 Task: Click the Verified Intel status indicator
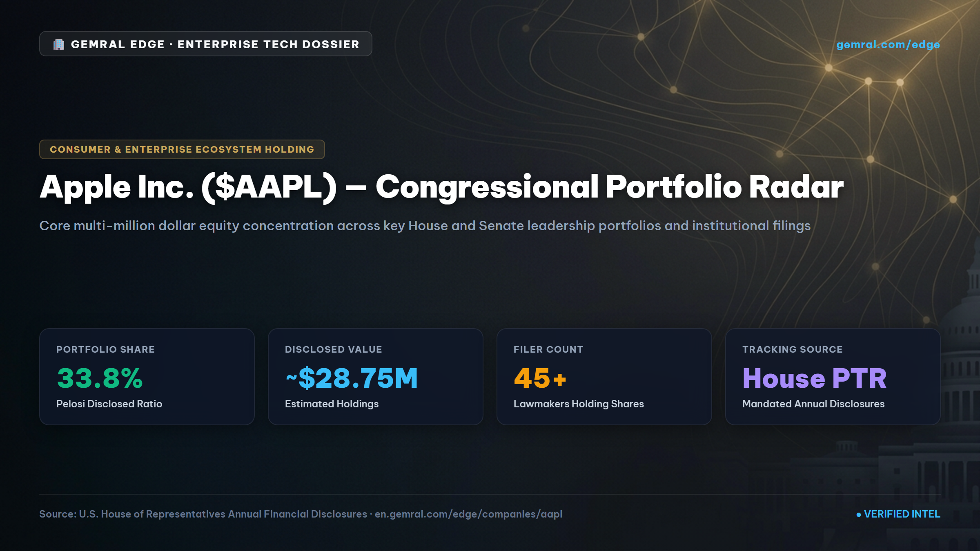point(898,514)
